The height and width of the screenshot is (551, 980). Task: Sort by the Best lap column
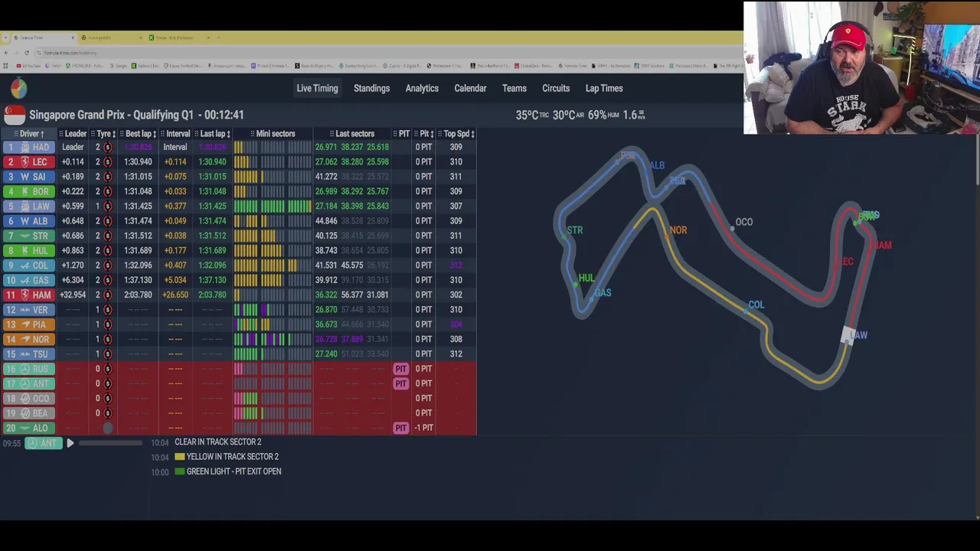coord(138,134)
